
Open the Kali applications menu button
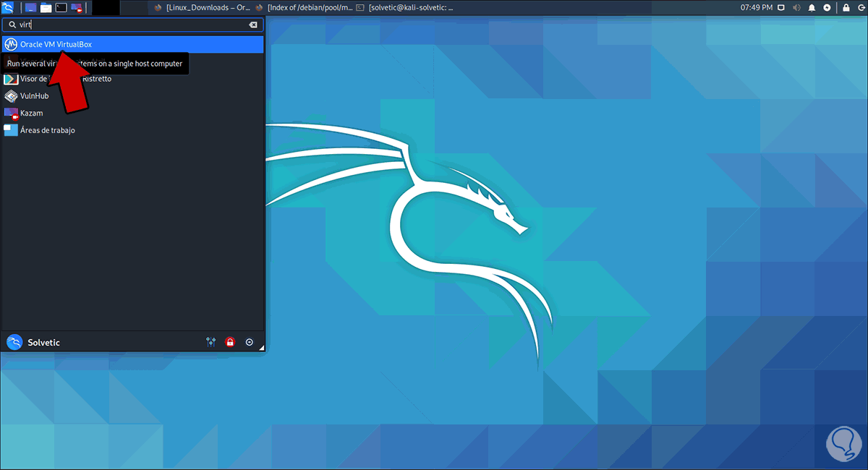point(8,8)
